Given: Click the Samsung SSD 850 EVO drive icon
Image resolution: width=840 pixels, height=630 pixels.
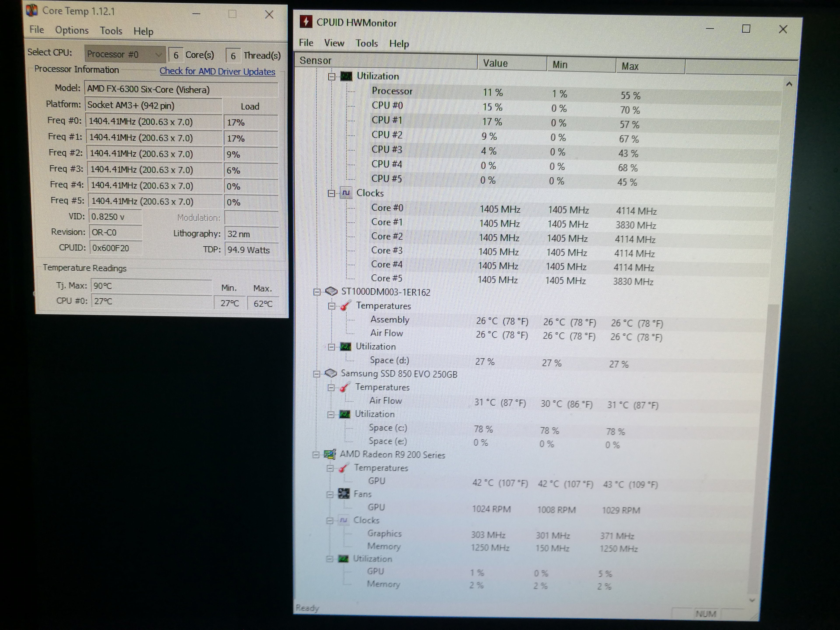Looking at the screenshot, I should 331,373.
